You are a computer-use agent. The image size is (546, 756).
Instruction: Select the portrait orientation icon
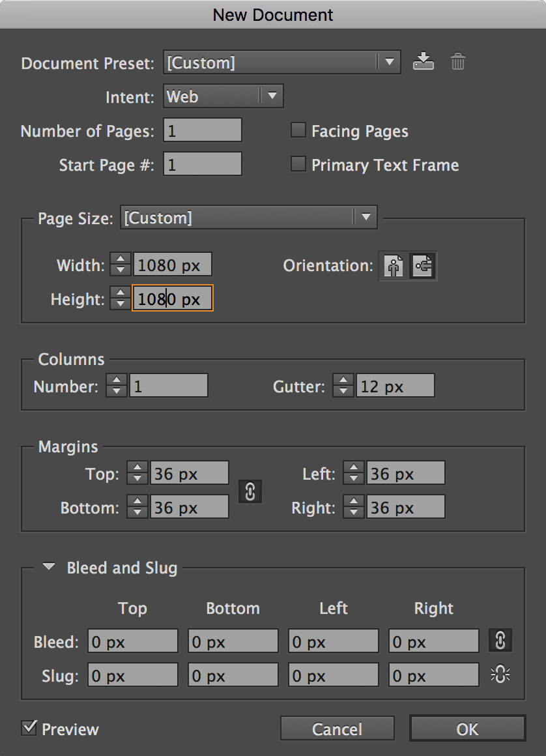tap(393, 266)
